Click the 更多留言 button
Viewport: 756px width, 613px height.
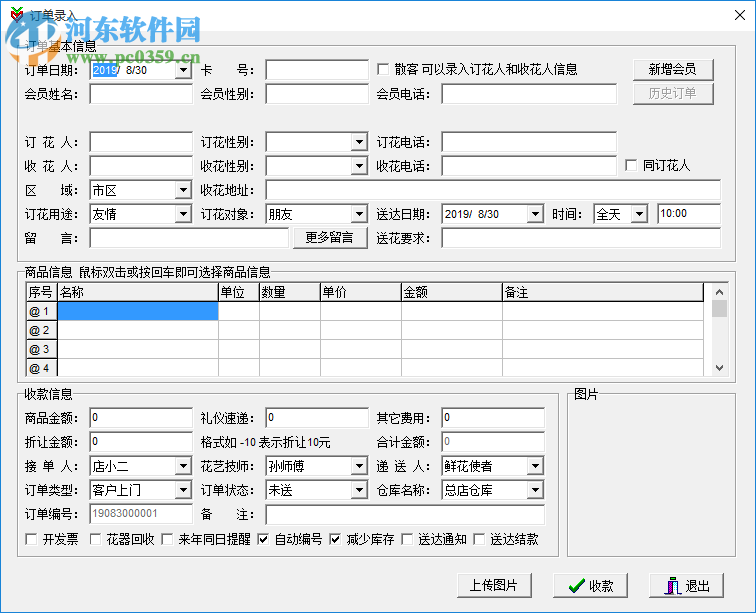(x=330, y=238)
